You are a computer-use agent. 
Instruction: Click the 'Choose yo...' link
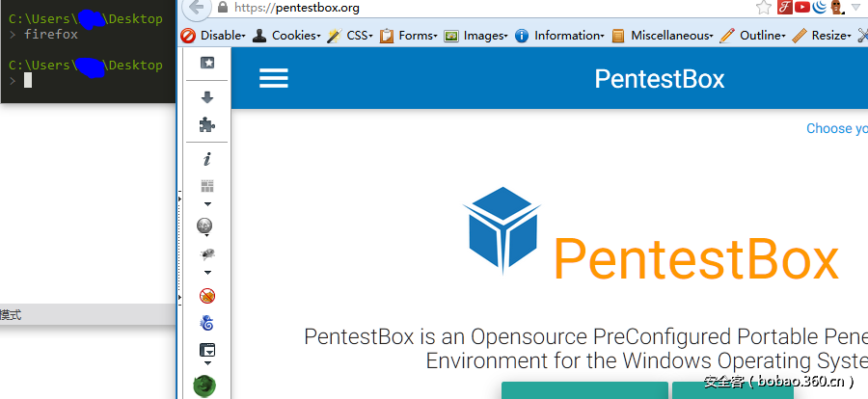pos(835,128)
